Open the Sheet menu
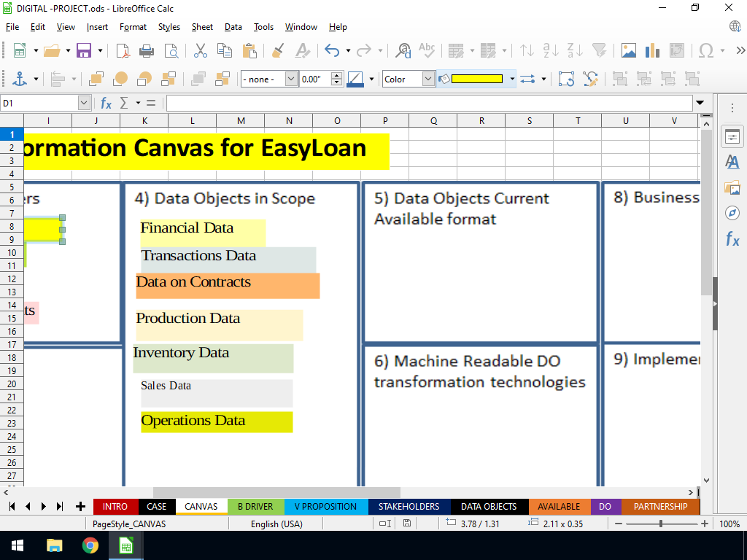The width and height of the screenshot is (747, 560). 202,27
